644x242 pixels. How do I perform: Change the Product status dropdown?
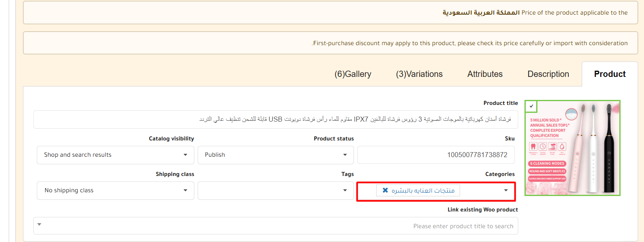276,155
